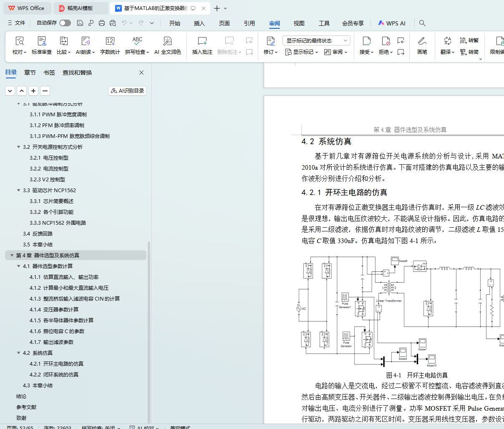Click the 字数统计 word count icon
The height and width of the screenshot is (429, 504).
110,41
